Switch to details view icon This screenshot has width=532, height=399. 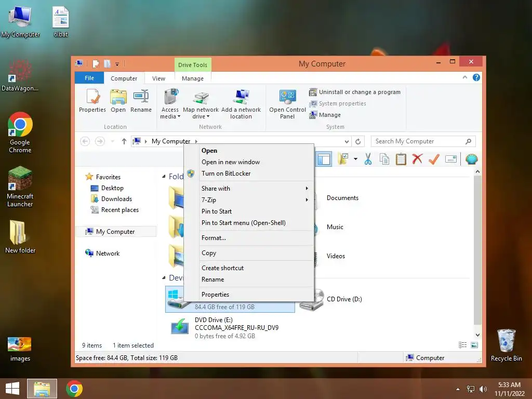click(463, 345)
